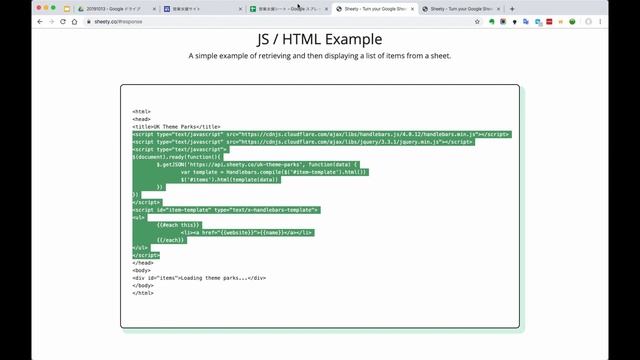Screen dimensions: 640x360
Task: Go forward to the next page
Action: 51,22
